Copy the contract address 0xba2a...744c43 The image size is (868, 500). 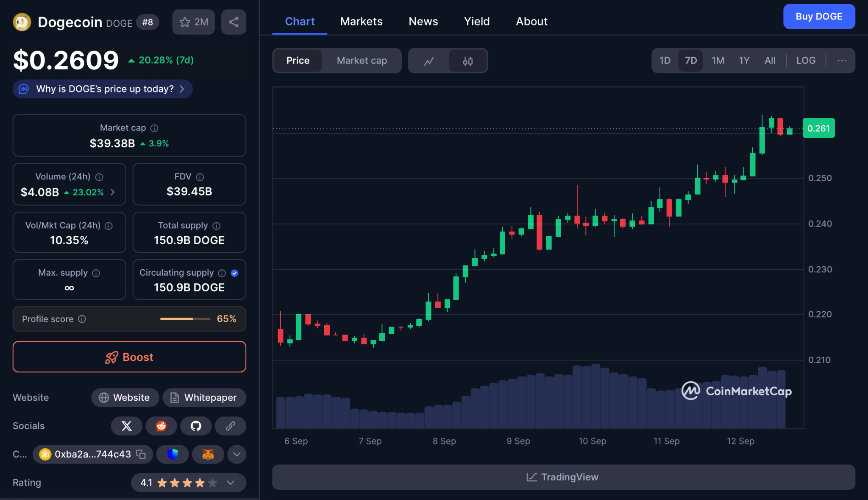(x=141, y=454)
